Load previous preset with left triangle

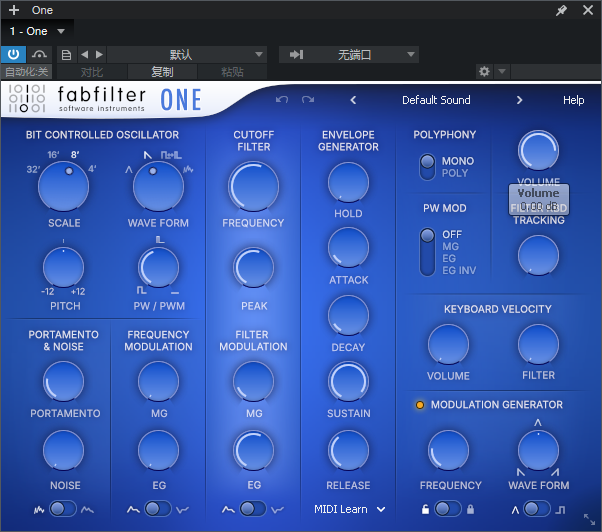click(x=85, y=55)
